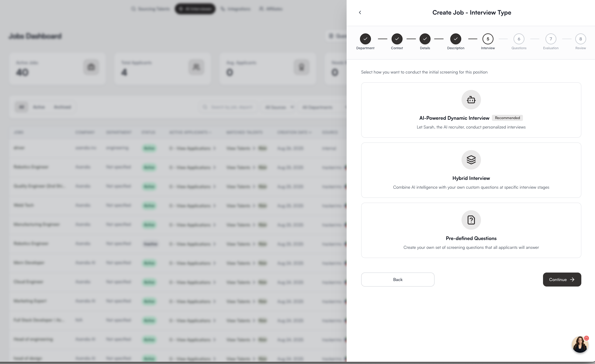
Task: Click the stacked layers Hybrid Interview icon
Action: point(471,160)
